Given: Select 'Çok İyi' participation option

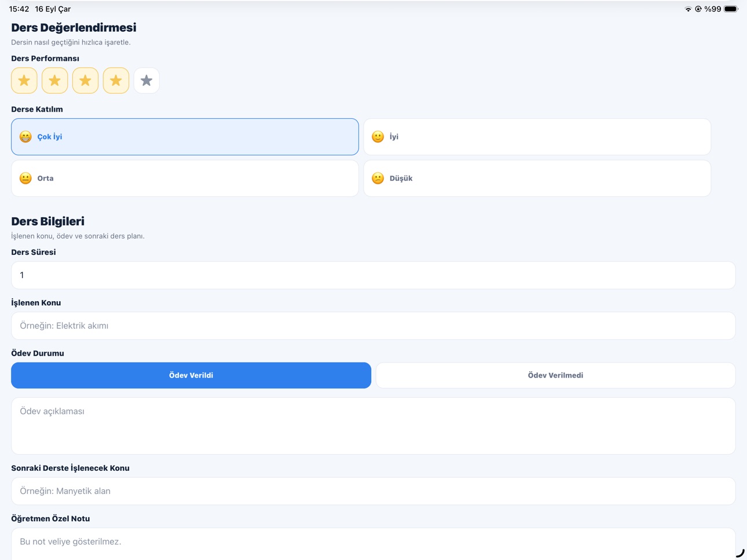Looking at the screenshot, I should click(185, 137).
